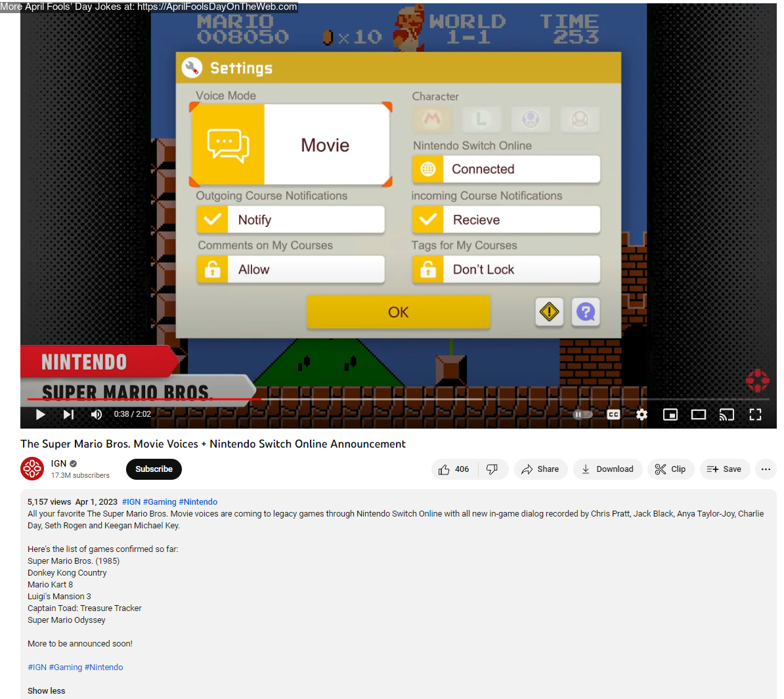Screen dimensions: 784x699
Task: Click the 'Mario Kart 8' line
Action: pos(50,585)
